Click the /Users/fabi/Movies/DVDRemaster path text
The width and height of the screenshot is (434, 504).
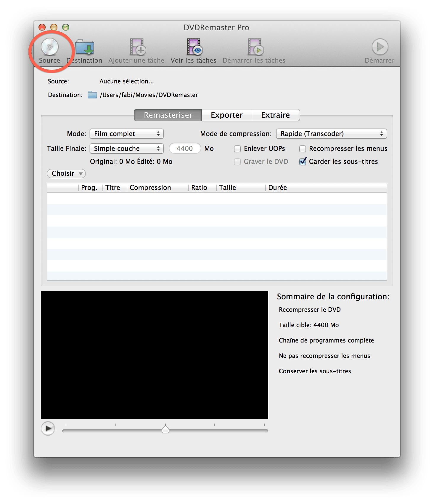(149, 95)
